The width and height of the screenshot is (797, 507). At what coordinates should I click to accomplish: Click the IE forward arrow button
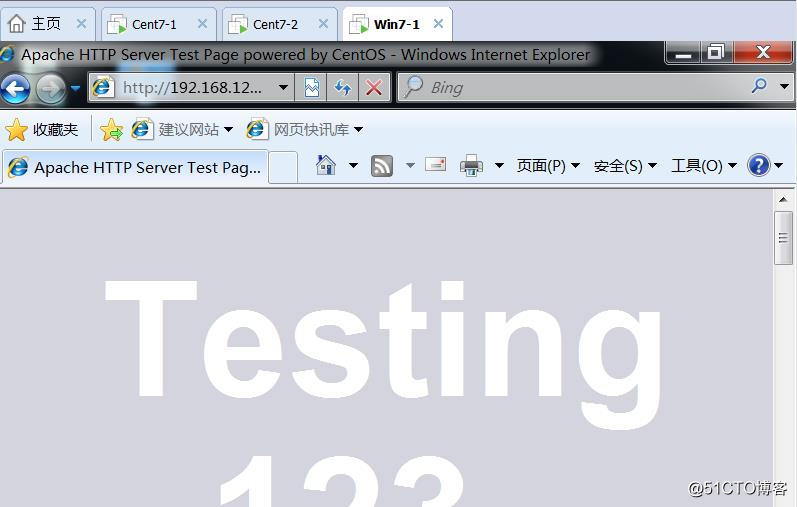point(50,90)
